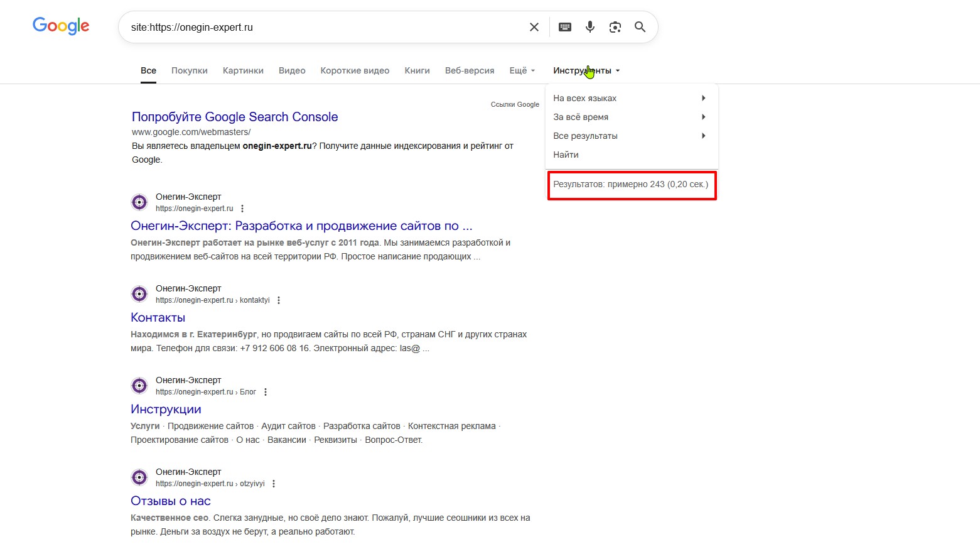Open three-dot menu for the kontaktyi result
The height and width of the screenshot is (549, 980).
279,300
